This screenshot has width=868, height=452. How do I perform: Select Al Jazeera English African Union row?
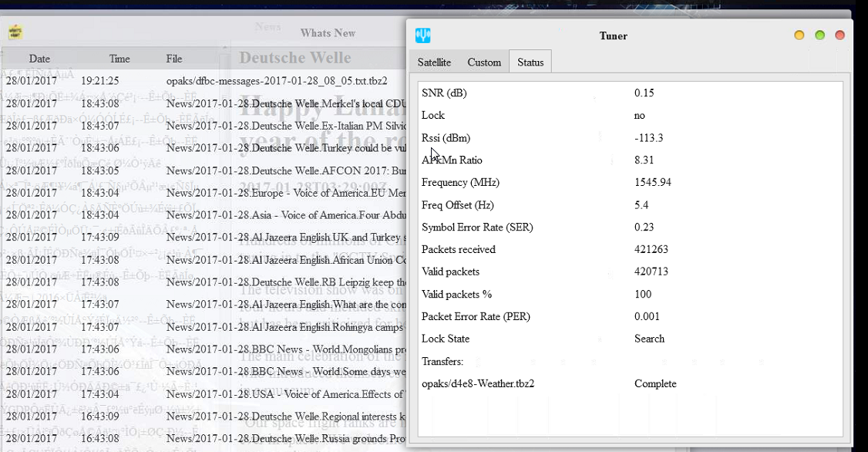tap(204, 260)
